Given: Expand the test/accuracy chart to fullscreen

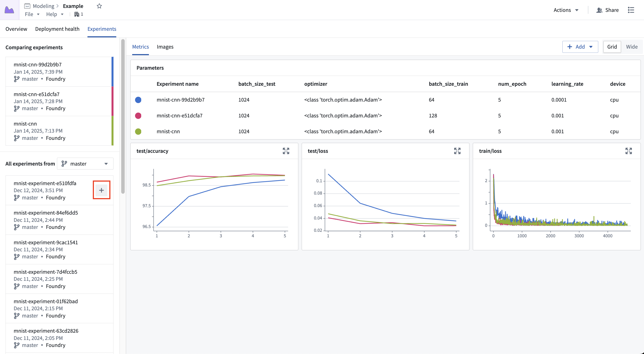Looking at the screenshot, I should pyautogui.click(x=286, y=151).
